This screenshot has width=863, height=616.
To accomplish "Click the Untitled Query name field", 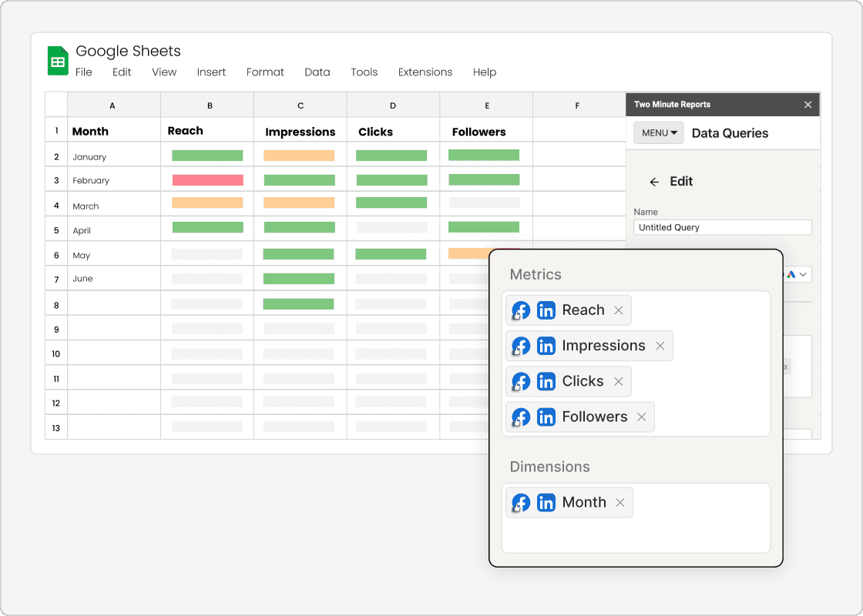I will point(722,226).
